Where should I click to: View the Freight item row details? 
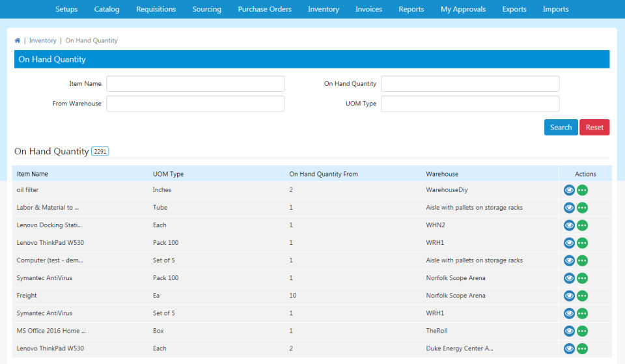(569, 296)
